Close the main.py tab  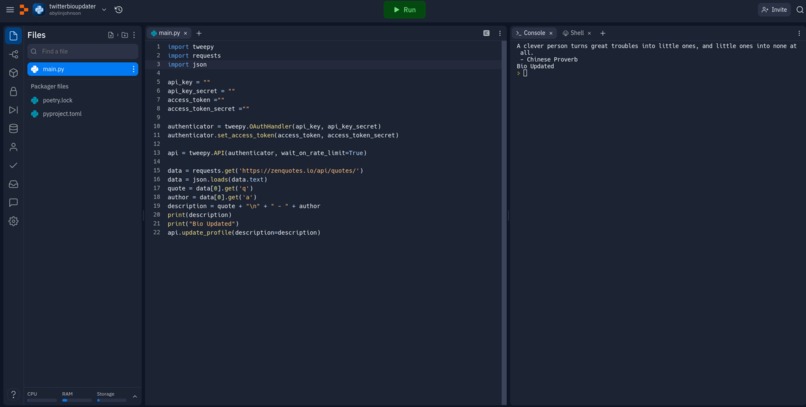click(186, 33)
